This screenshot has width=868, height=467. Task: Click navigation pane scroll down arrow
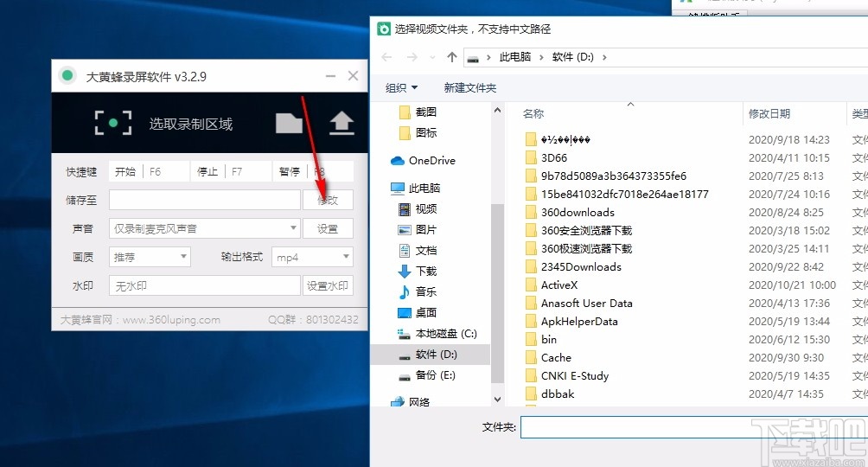[497, 400]
